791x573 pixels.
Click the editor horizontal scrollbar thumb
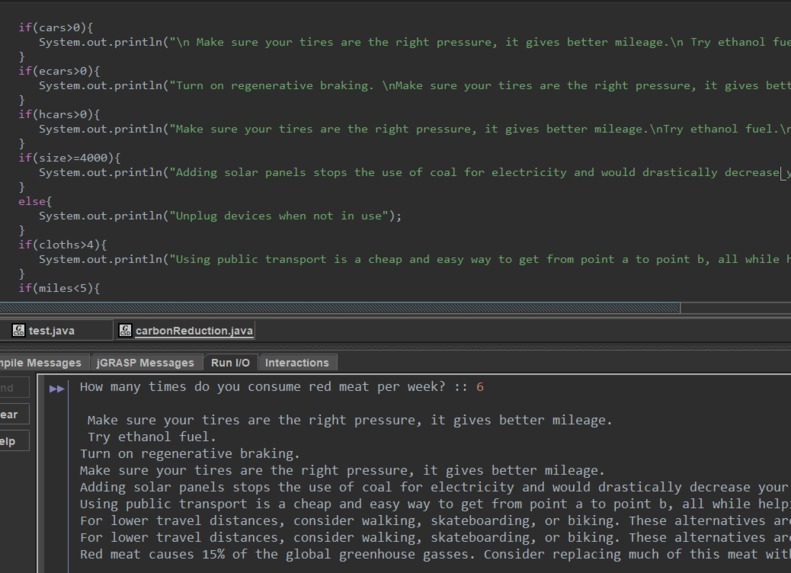point(340,308)
